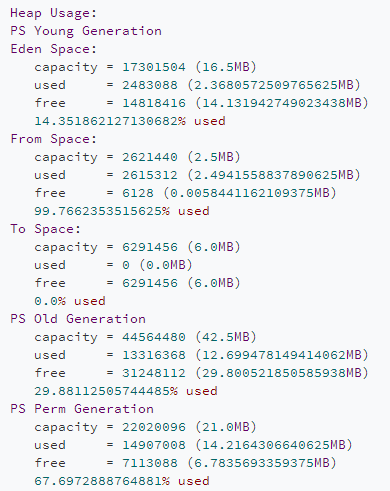Click the 'PS Perm Generation' heading
390x491 pixels.
(x=82, y=409)
